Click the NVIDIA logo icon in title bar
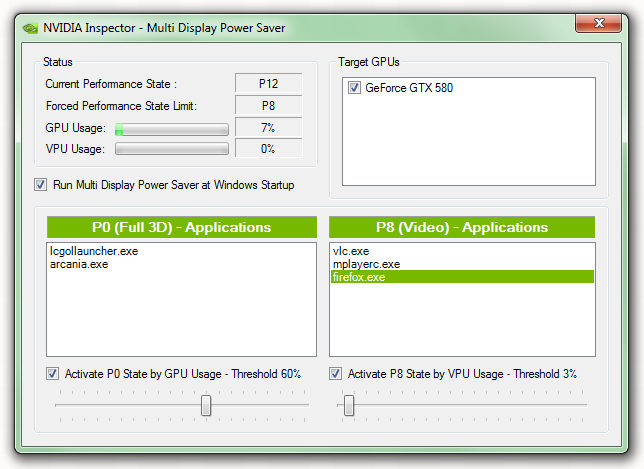The width and height of the screenshot is (644, 469). [x=30, y=28]
